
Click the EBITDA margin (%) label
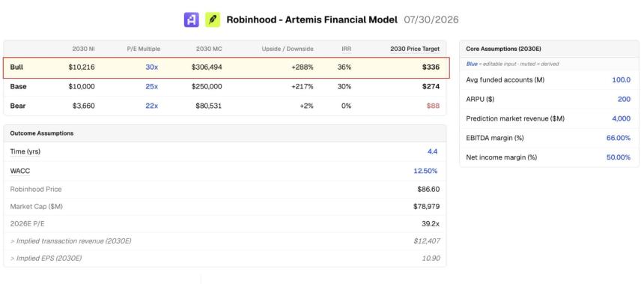pyautogui.click(x=495, y=138)
